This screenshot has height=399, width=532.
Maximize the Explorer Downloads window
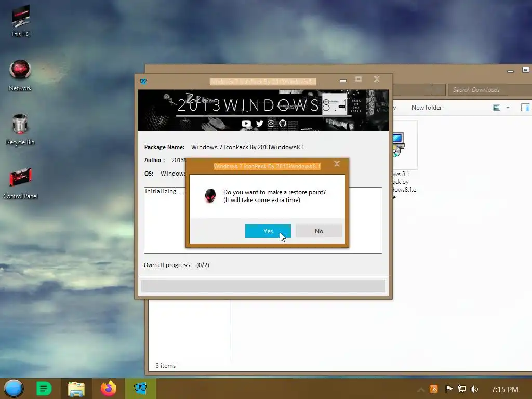pos(526,70)
